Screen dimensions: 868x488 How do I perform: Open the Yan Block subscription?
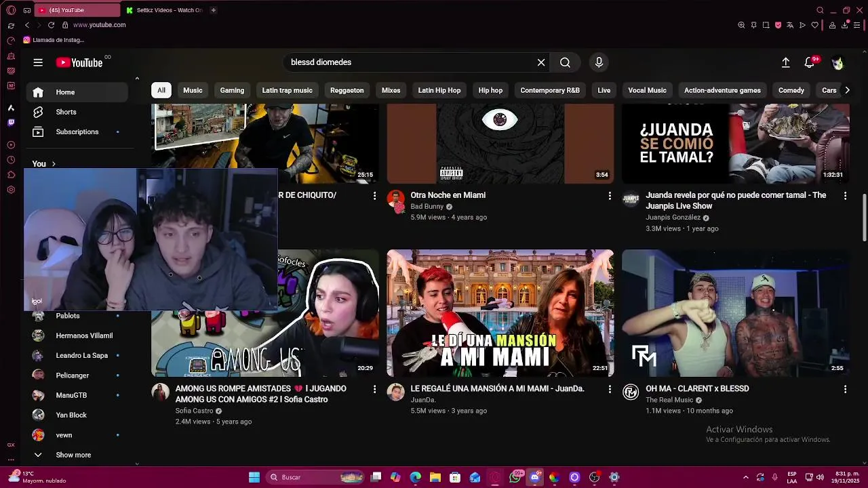(x=77, y=415)
